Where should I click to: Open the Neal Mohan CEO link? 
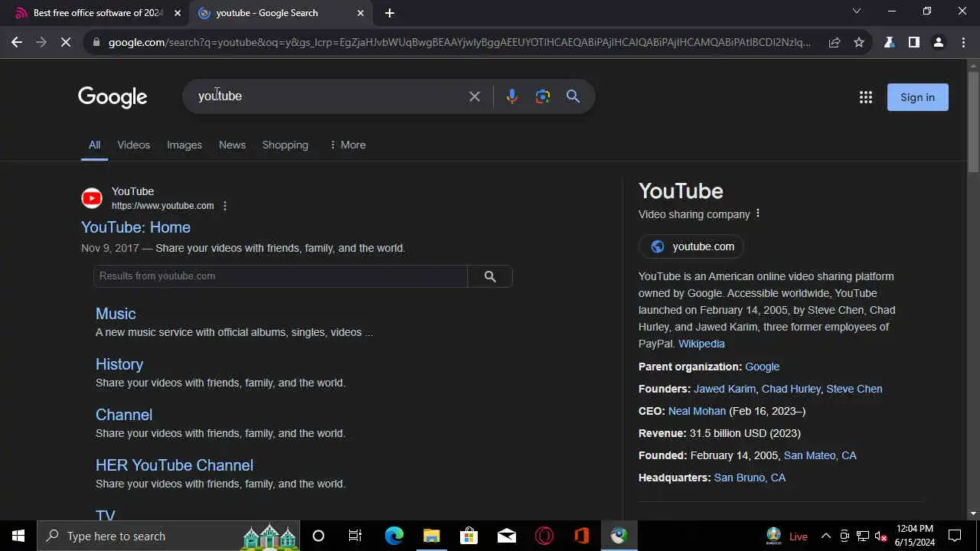pyautogui.click(x=697, y=411)
